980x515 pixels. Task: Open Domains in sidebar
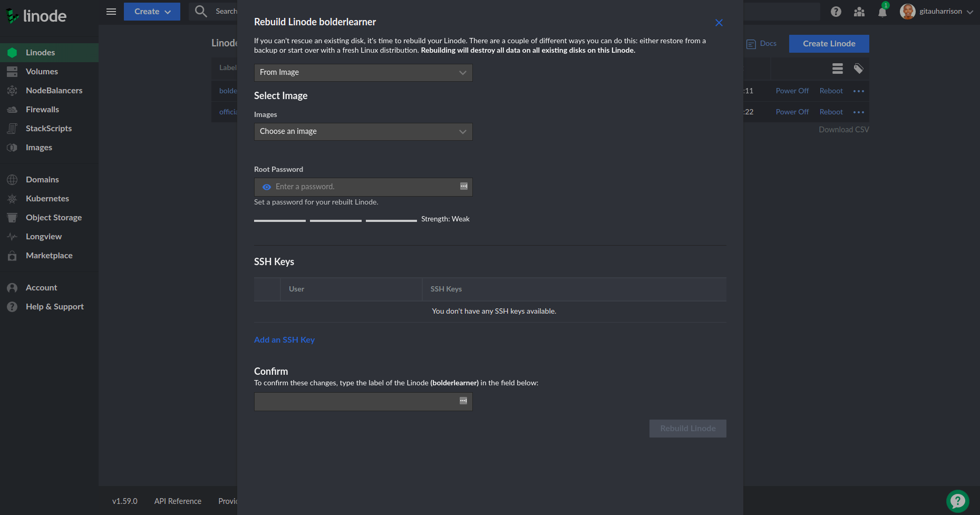pos(49,180)
